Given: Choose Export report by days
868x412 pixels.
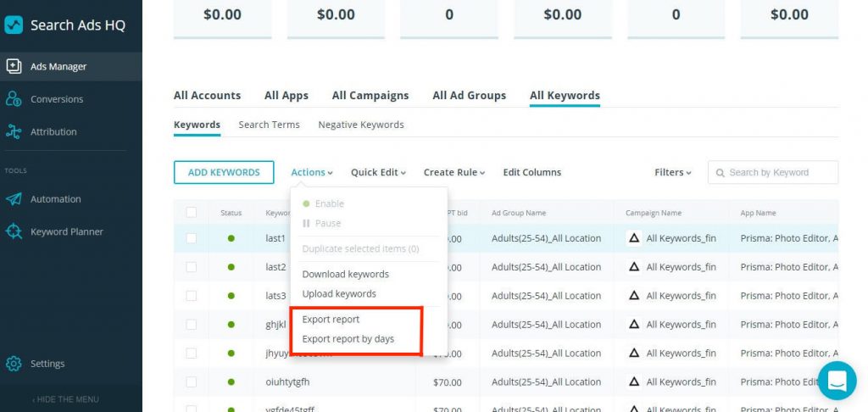Looking at the screenshot, I should click(x=348, y=338).
